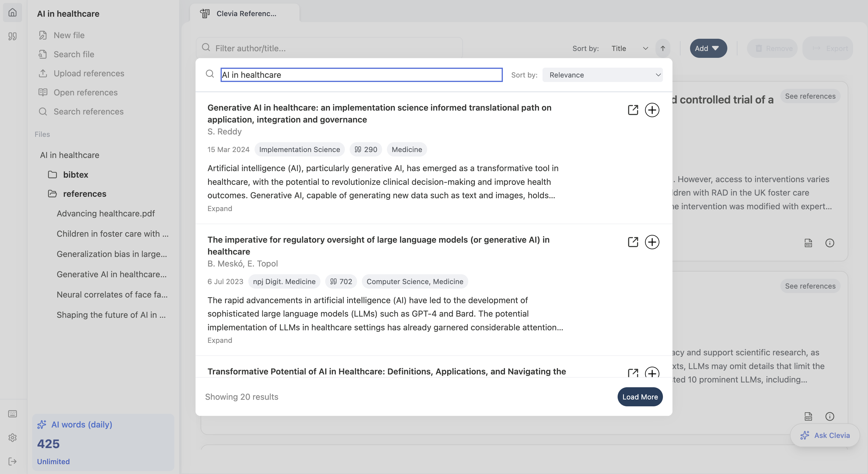Click the info icon on the reference card
Image resolution: width=868 pixels, height=474 pixels.
(x=830, y=243)
